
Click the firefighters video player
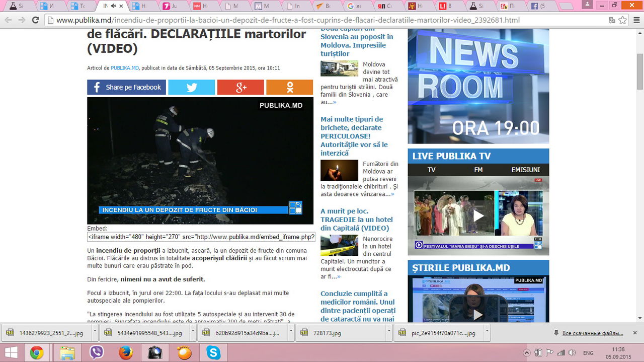click(x=200, y=161)
